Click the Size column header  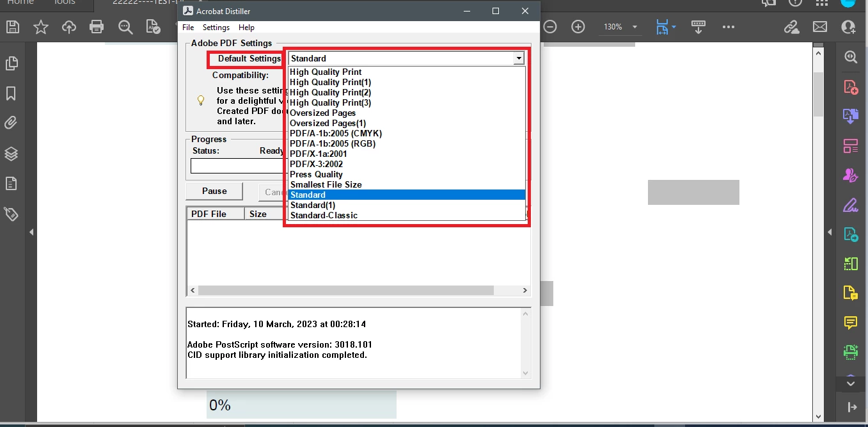pos(264,214)
